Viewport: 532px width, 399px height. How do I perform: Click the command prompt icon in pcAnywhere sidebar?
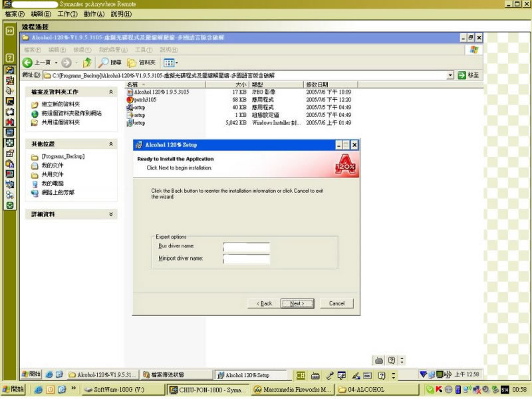click(10, 102)
